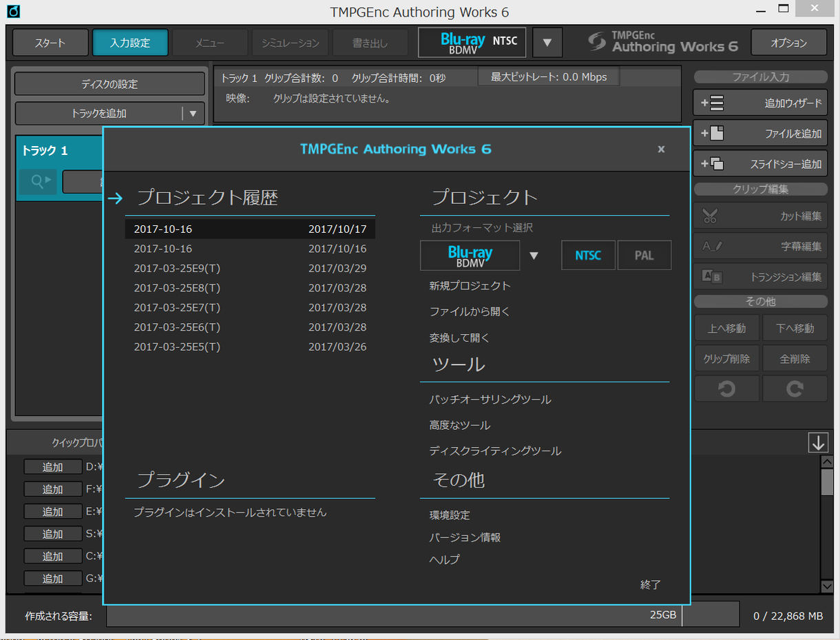
Task: Click the ファイルから開く link
Action: [470, 311]
